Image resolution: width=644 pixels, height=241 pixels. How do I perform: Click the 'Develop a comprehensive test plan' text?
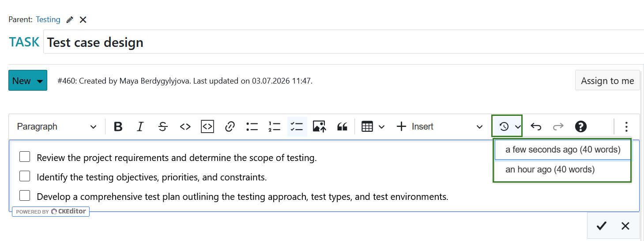pyautogui.click(x=242, y=197)
